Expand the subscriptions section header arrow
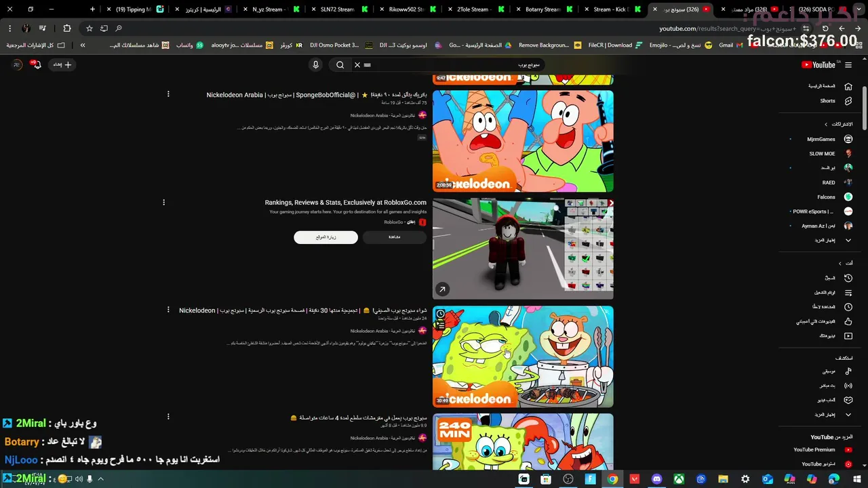Screen dimensions: 868x488 (826, 124)
